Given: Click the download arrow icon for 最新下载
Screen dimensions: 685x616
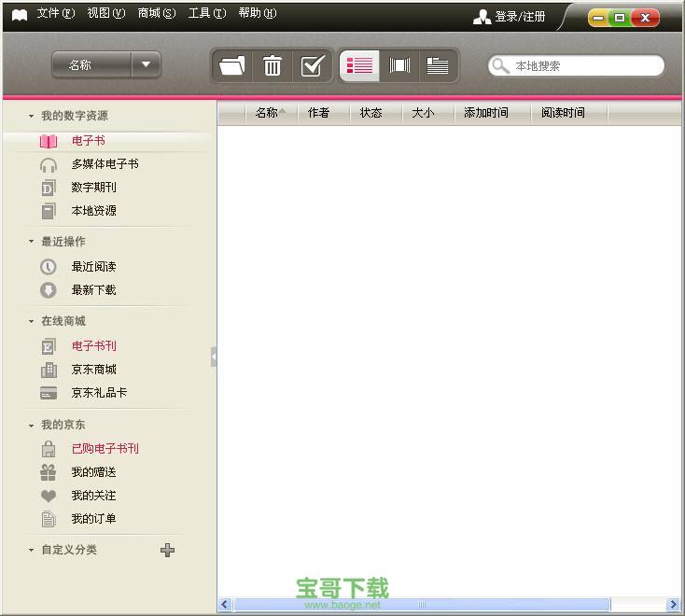Looking at the screenshot, I should pos(49,290).
